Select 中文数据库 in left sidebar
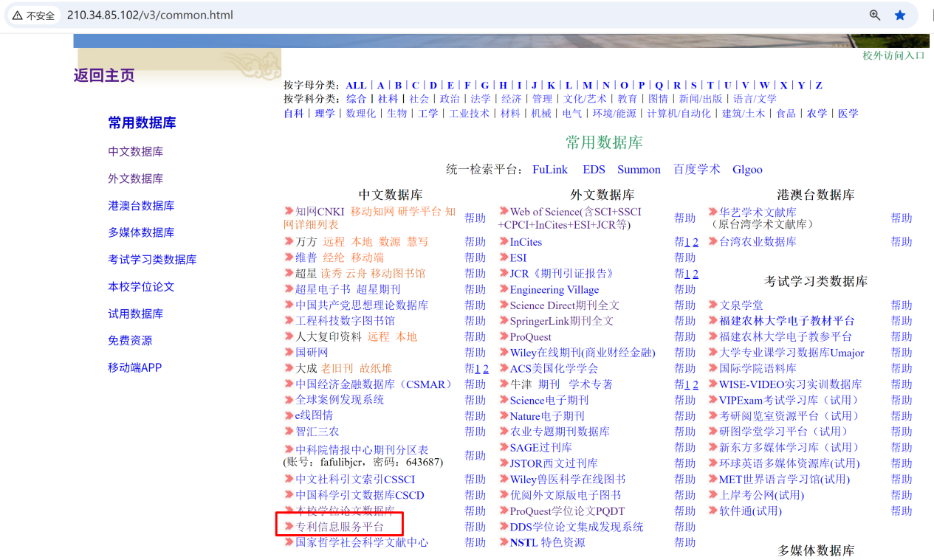 point(136,151)
